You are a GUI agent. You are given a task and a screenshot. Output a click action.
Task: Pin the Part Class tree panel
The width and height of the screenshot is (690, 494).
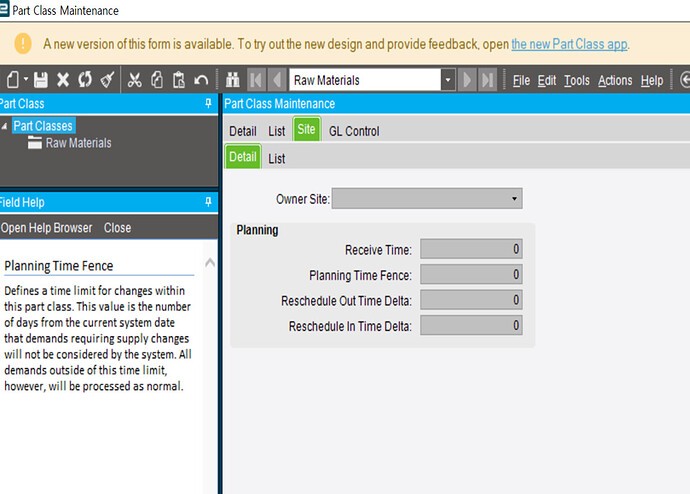[208, 103]
